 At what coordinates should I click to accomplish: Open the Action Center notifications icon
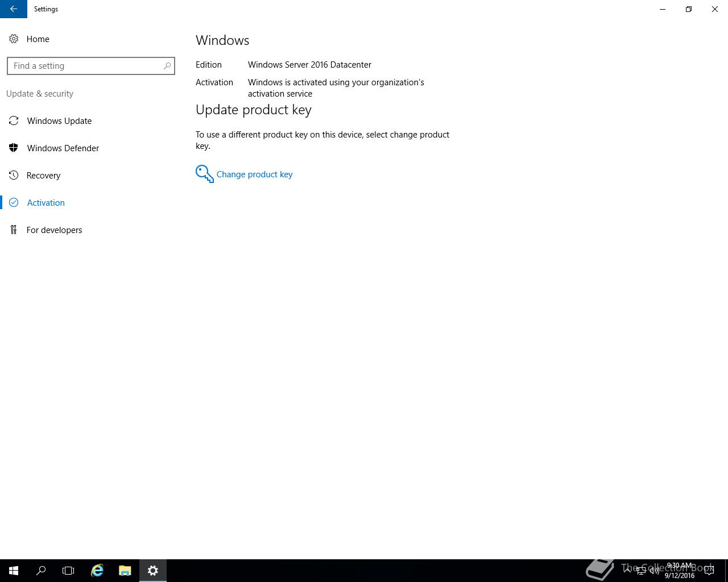pos(709,571)
